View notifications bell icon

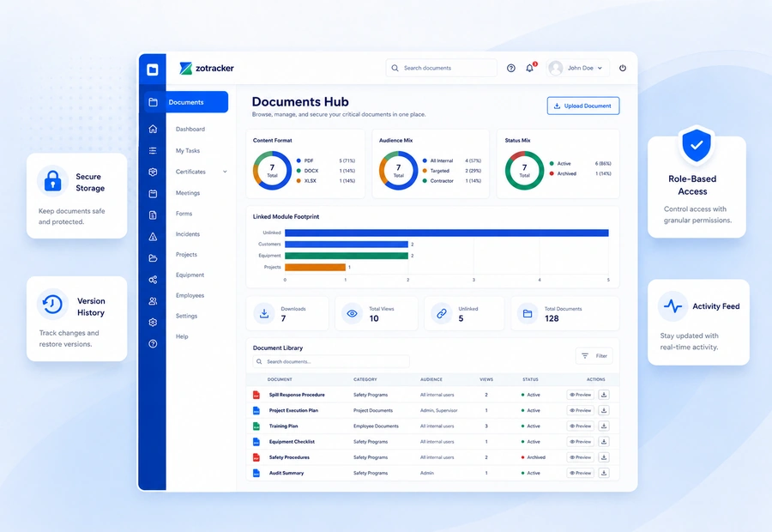(x=530, y=68)
